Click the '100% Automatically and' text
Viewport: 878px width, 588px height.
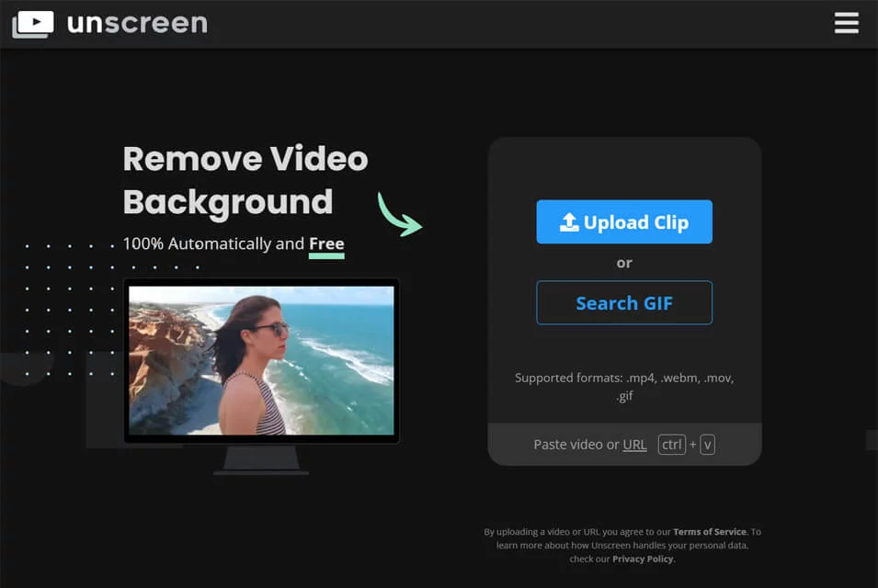coord(213,243)
